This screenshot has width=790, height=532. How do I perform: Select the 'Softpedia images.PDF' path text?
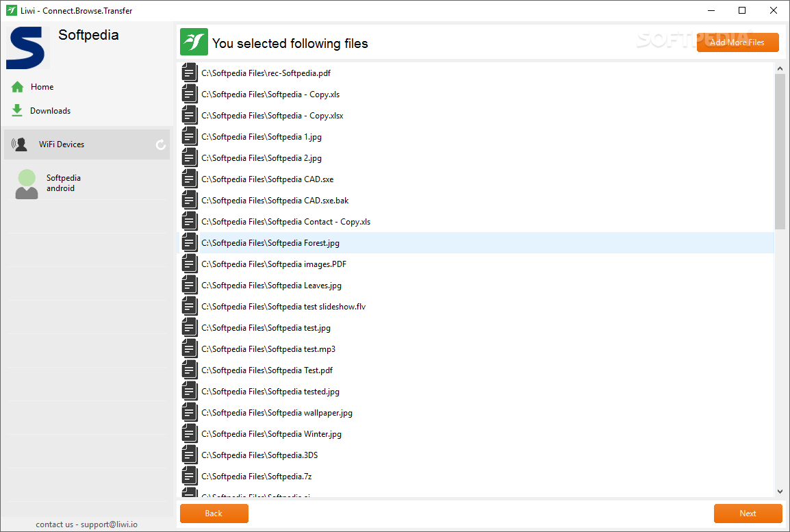pos(274,264)
